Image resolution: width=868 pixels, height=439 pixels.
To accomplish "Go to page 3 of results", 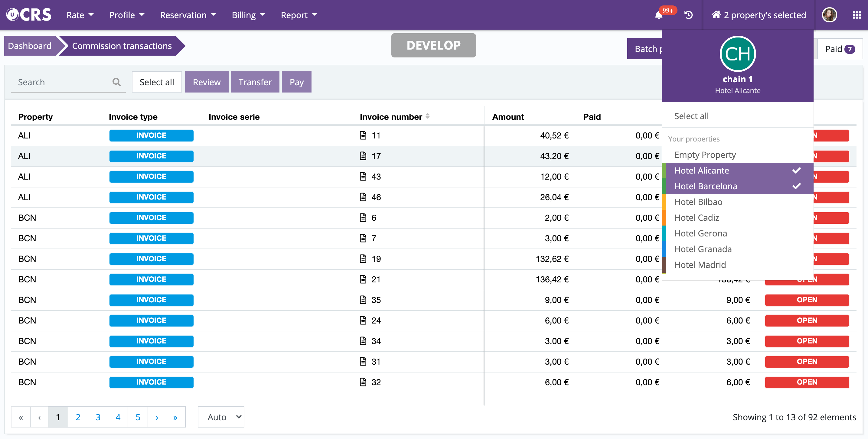I will [x=98, y=417].
